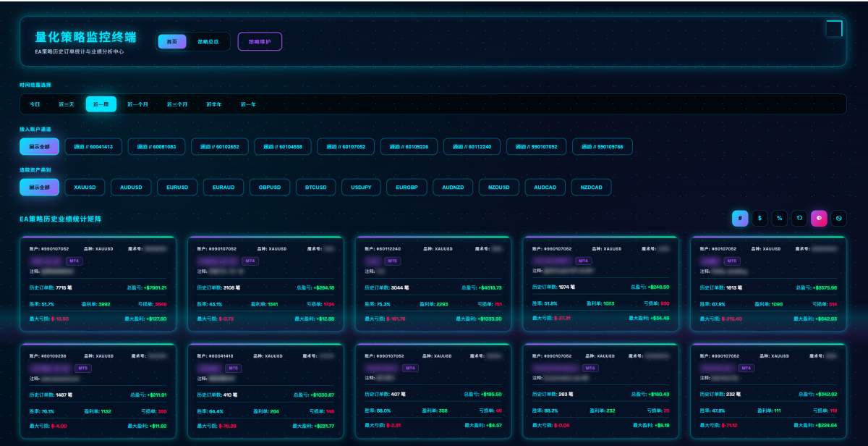This screenshot has width=868, height=446.
Task: Filter assets by EURUSD
Action: [x=177, y=187]
